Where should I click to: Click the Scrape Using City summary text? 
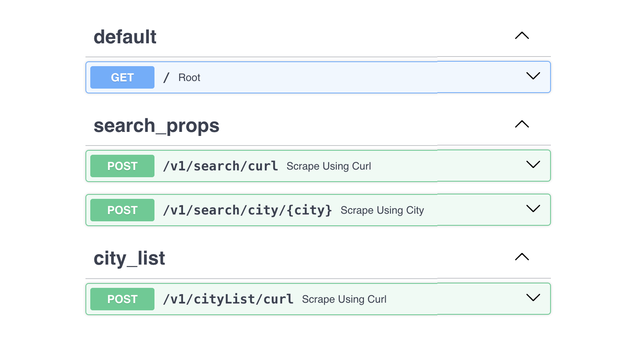point(382,210)
